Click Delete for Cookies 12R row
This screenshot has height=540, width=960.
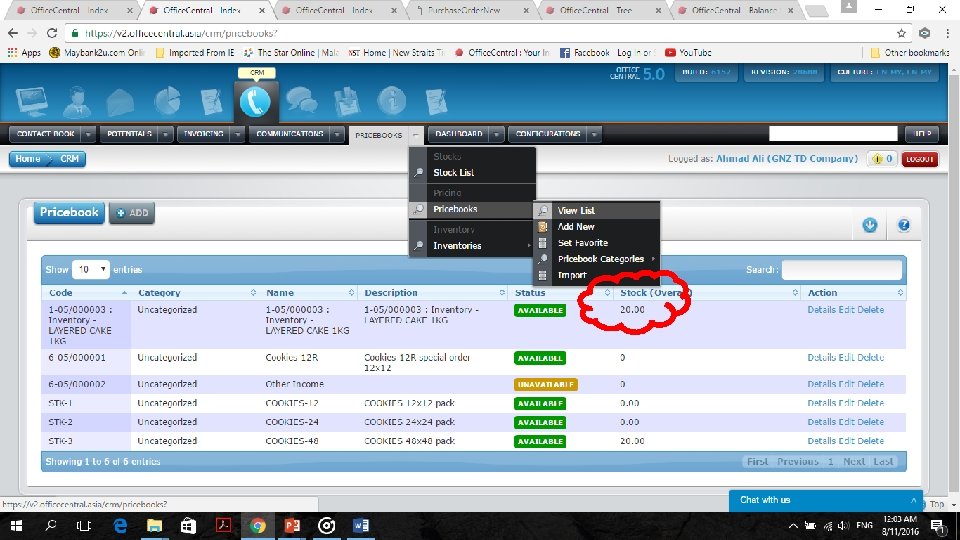click(x=871, y=358)
